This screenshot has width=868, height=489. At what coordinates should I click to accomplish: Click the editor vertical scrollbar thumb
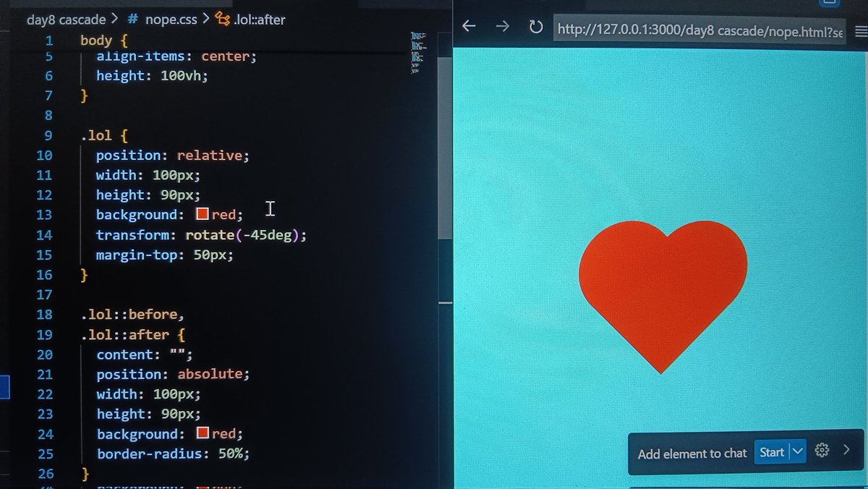(444, 148)
